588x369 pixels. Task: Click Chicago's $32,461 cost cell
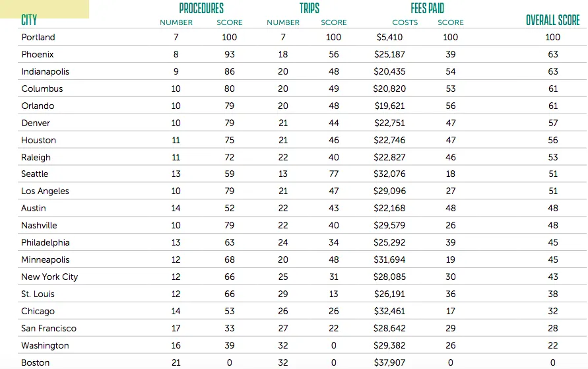(389, 312)
